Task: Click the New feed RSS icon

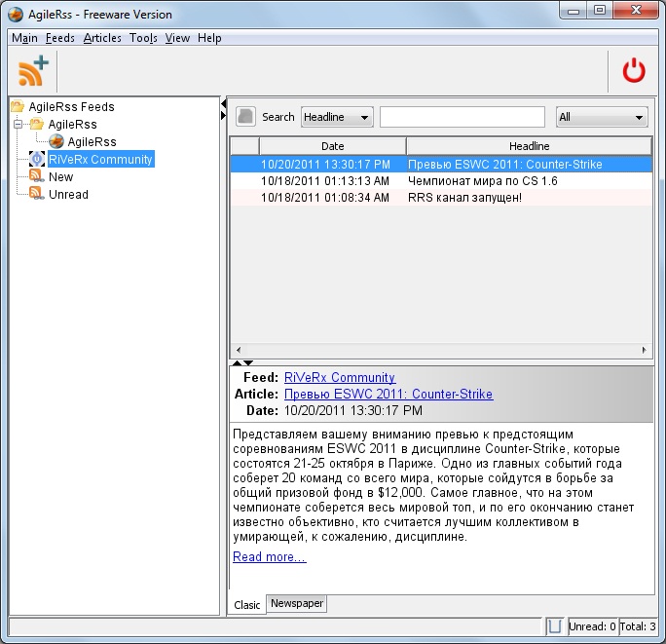Action: [x=37, y=176]
